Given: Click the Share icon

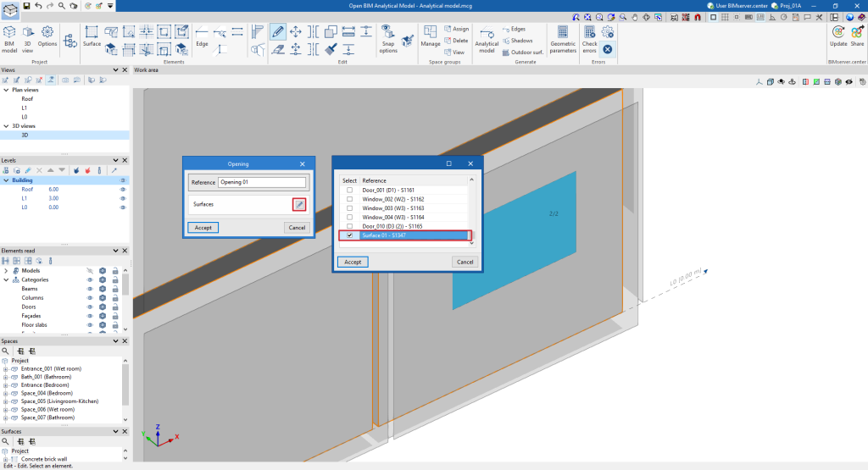Looking at the screenshot, I should pos(857,36).
